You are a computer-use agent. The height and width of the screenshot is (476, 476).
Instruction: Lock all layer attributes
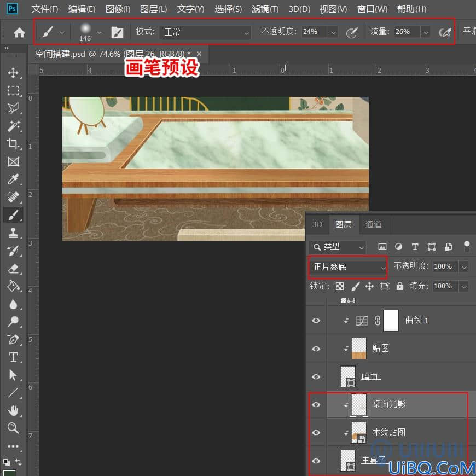(400, 286)
